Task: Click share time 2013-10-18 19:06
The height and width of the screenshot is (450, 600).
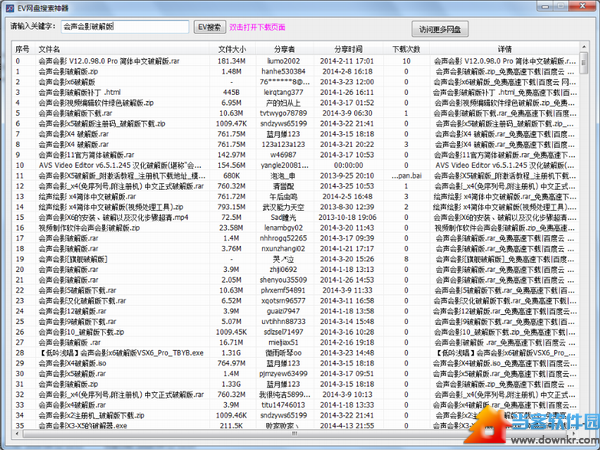Action: [347, 217]
